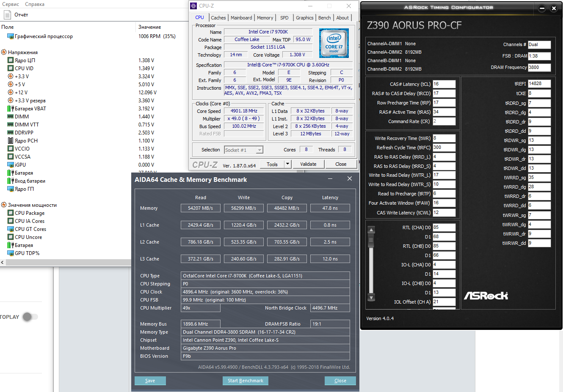
Task: Click the tREFI value field
Action: [x=539, y=84]
